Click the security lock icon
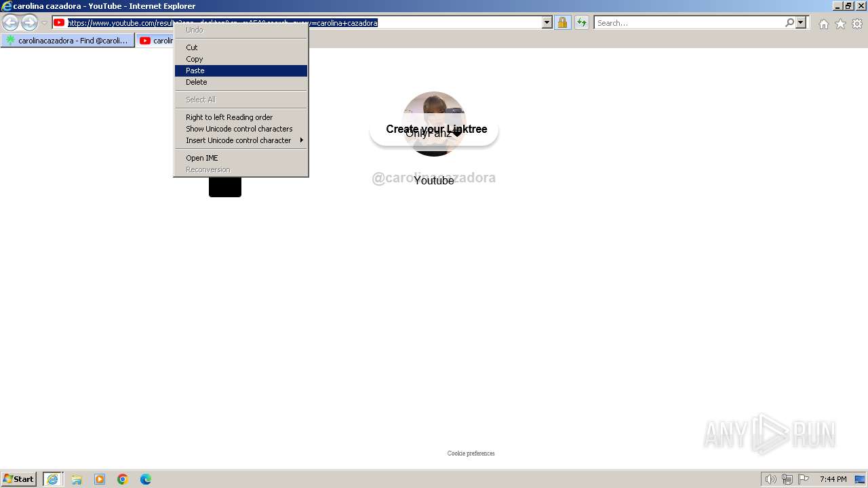This screenshot has width=868, height=488. coord(562,23)
